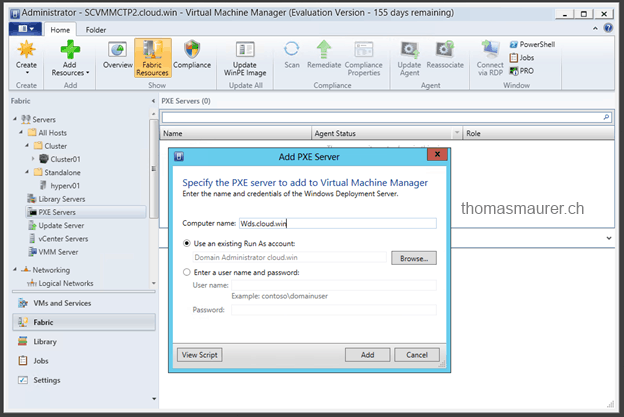Click the Remediate ribbon button
The width and height of the screenshot is (624, 417).
(x=324, y=55)
